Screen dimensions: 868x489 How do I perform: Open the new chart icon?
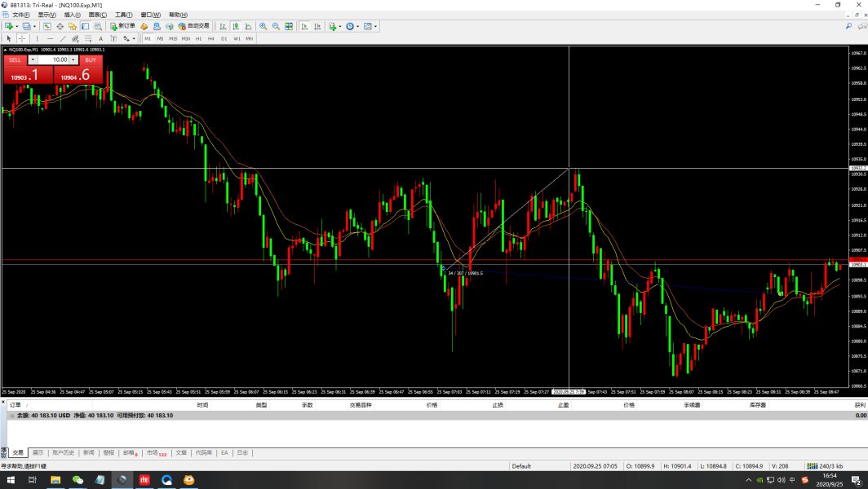pos(8,26)
